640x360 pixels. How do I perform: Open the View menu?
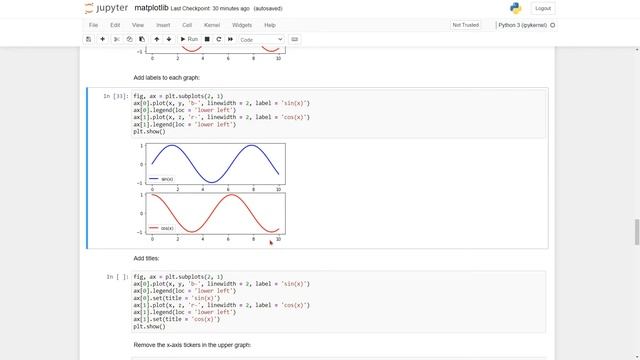pyautogui.click(x=138, y=25)
